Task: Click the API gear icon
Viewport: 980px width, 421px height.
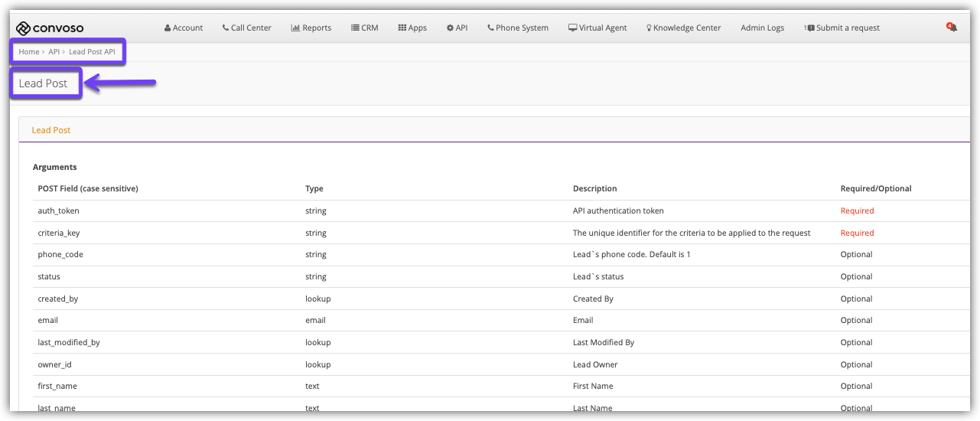Action: pyautogui.click(x=450, y=28)
